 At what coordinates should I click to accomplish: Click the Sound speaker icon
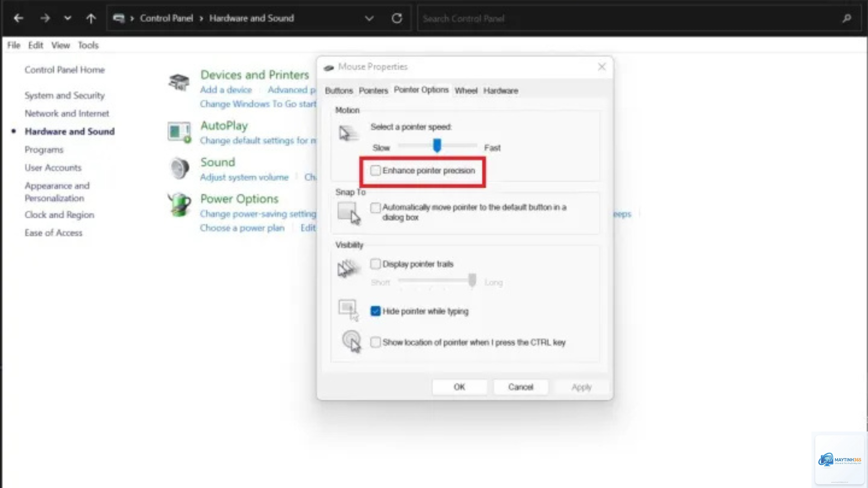179,168
